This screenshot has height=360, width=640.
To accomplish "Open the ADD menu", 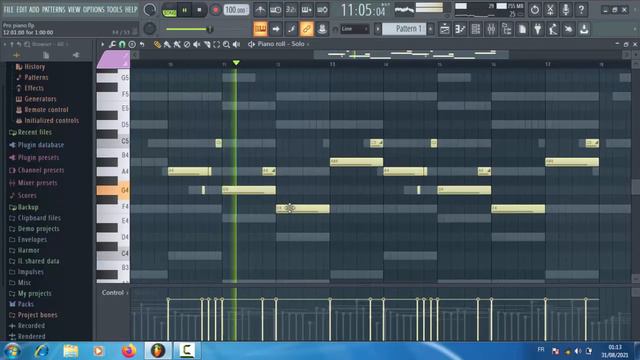I will 34,9.
